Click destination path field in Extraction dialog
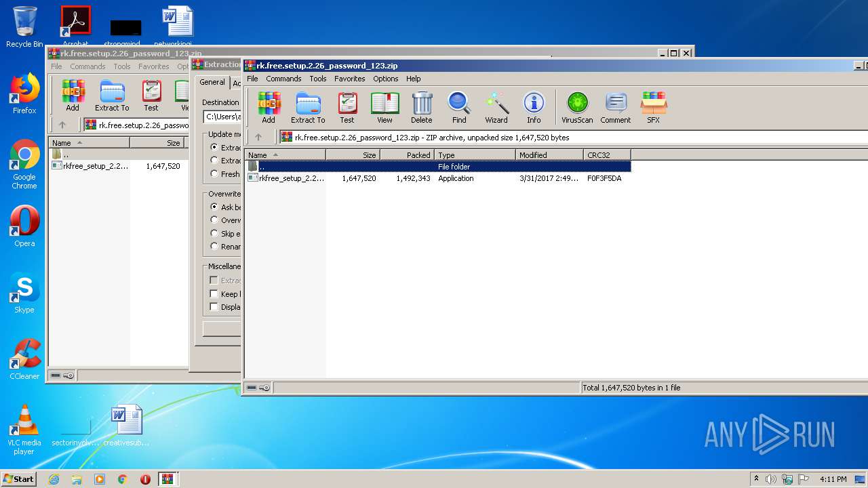Screen dimensions: 868x488 coord(222,117)
